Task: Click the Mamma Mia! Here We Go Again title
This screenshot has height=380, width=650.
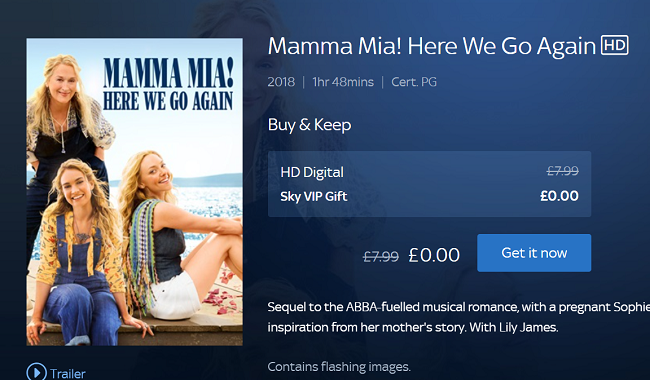Action: tap(432, 46)
